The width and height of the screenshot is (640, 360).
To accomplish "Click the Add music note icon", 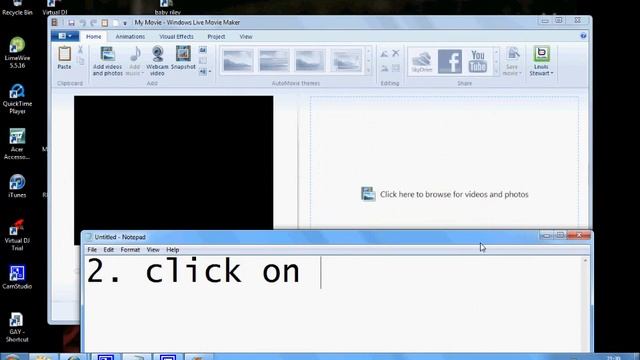I will click(135, 54).
